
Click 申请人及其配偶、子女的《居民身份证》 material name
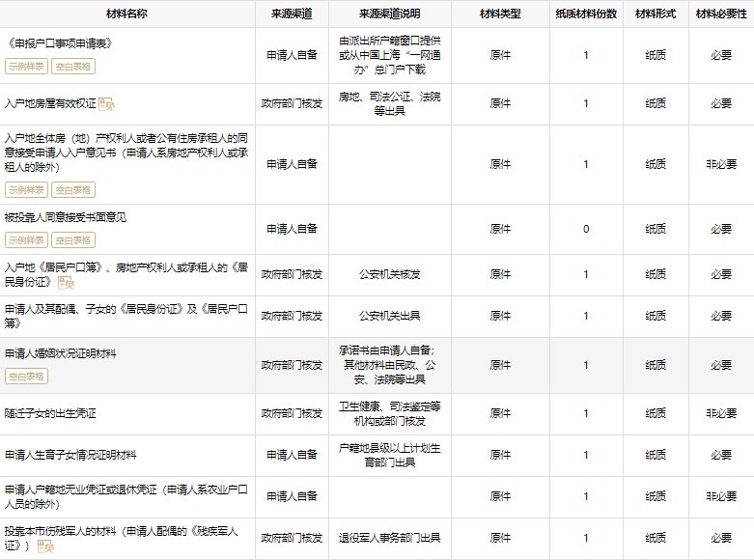click(126, 316)
